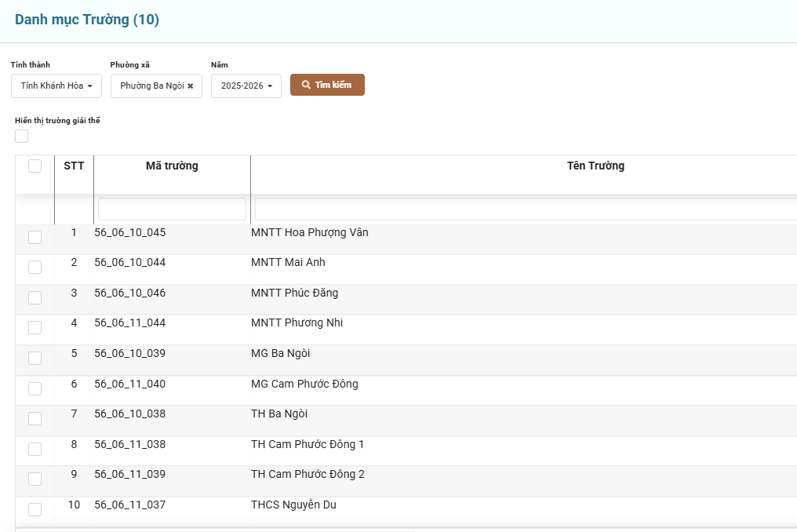Screen dimensions: 797x532
Task: Check the row for THCS Nguyễn Du
Action: (35, 509)
